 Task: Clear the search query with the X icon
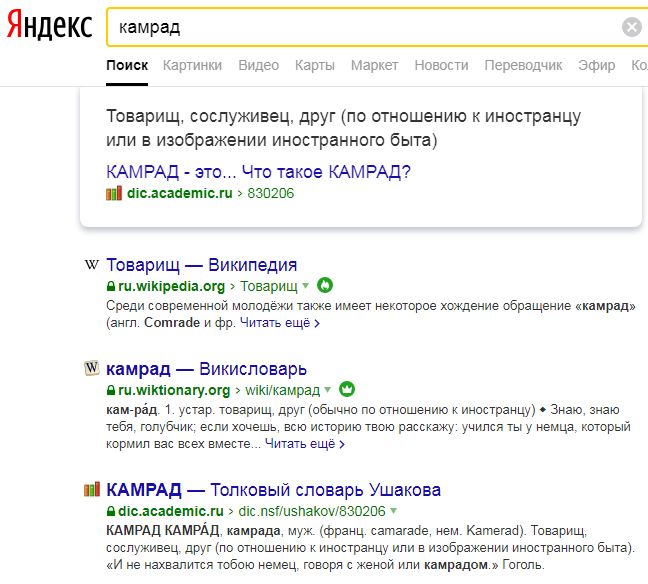pos(631,27)
